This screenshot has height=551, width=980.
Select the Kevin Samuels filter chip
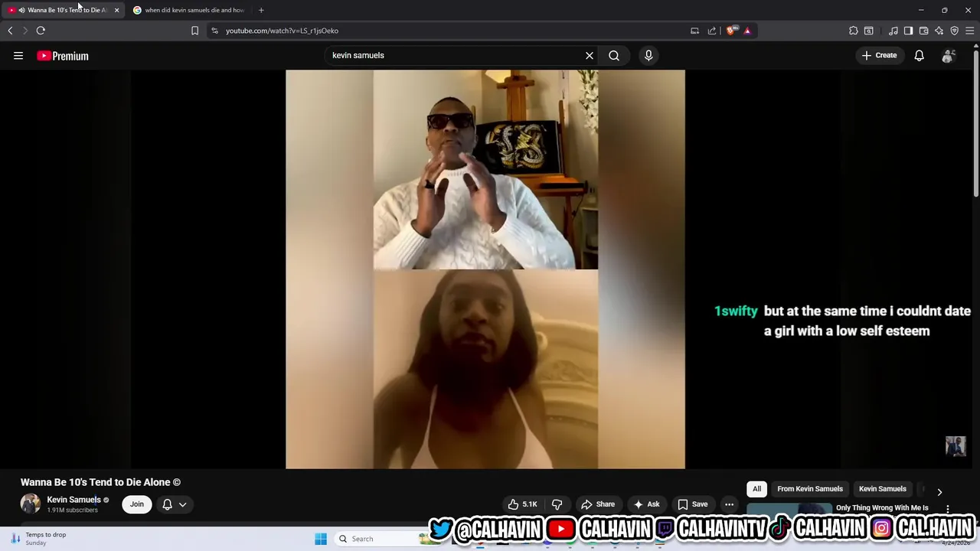(882, 489)
